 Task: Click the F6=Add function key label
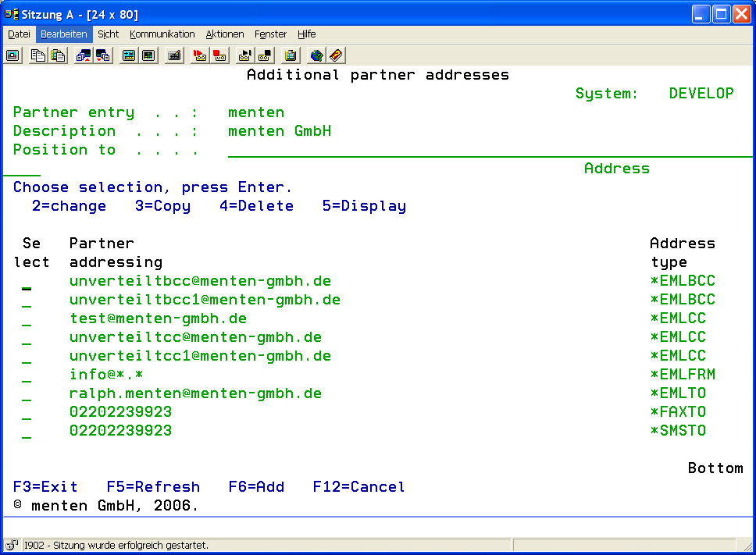256,487
